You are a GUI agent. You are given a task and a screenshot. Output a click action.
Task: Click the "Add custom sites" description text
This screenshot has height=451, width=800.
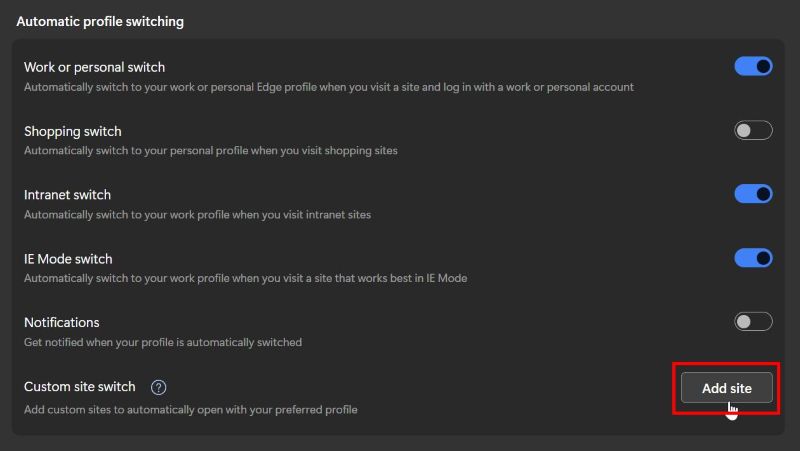[x=190, y=409]
